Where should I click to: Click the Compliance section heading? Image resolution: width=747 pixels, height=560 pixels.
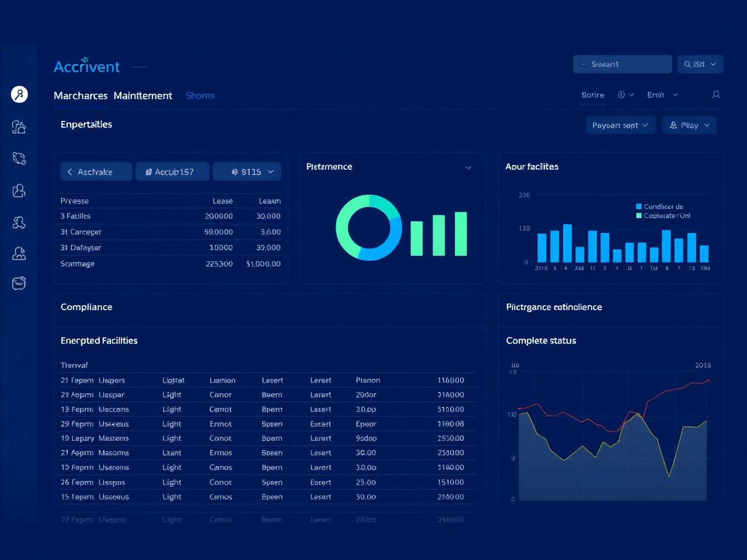[86, 307]
